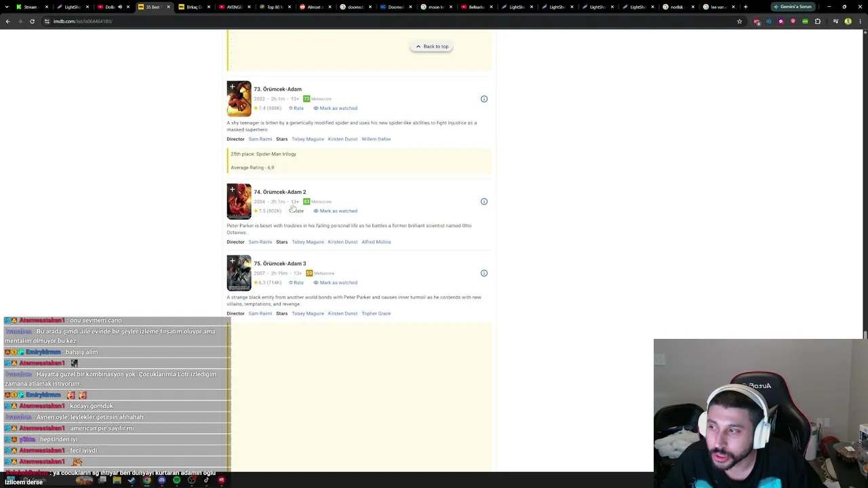Open info icon for 74. Örümcek-Adam 2
The image size is (868, 488).
pos(484,201)
